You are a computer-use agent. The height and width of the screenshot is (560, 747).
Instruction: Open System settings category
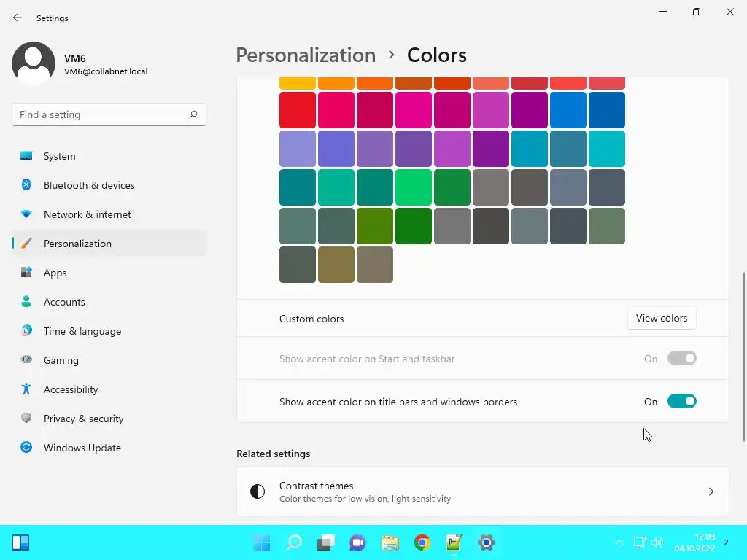pyautogui.click(x=109, y=156)
